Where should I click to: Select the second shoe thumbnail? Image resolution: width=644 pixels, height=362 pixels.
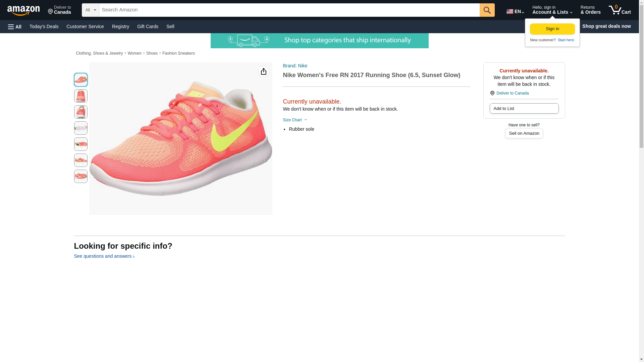click(80, 96)
